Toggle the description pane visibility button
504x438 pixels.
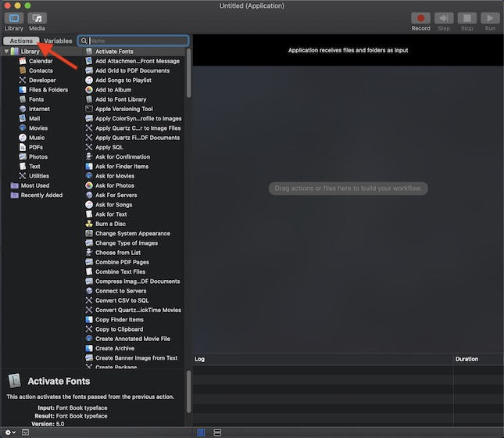tap(25, 432)
